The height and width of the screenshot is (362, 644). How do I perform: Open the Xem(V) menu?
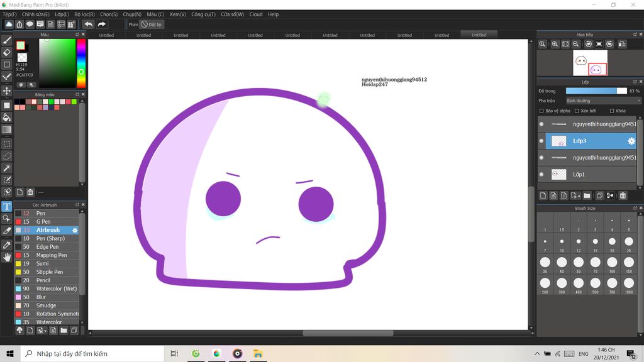[178, 14]
